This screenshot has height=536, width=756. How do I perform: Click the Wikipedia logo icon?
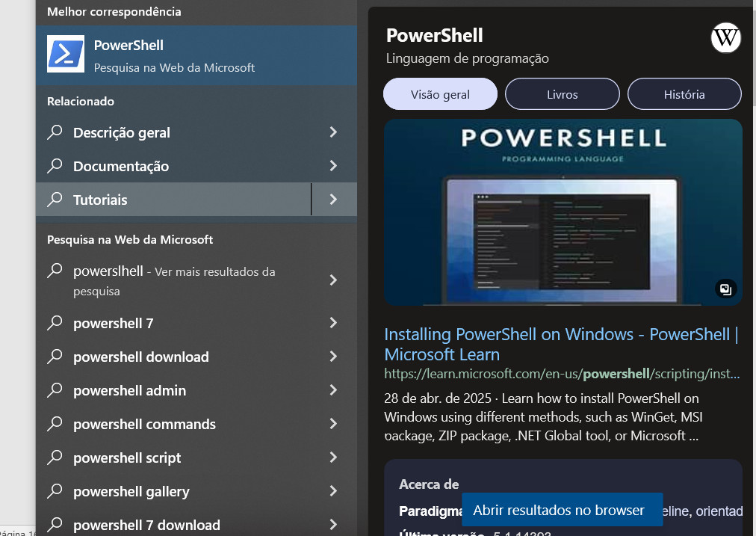725,37
